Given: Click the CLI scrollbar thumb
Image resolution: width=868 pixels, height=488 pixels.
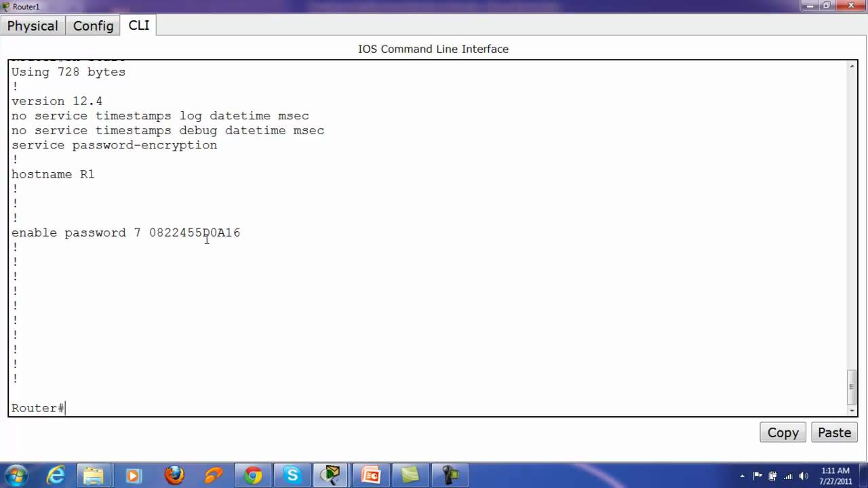Looking at the screenshot, I should (x=852, y=386).
